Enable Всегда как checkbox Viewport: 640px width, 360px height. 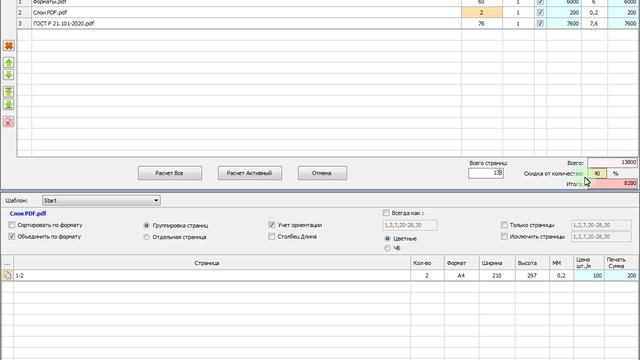click(x=386, y=213)
